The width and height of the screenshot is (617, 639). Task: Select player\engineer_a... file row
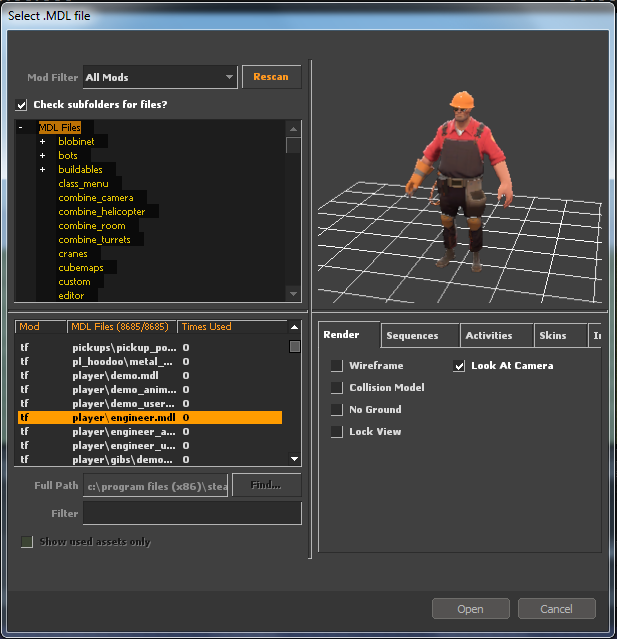[x=150, y=432]
